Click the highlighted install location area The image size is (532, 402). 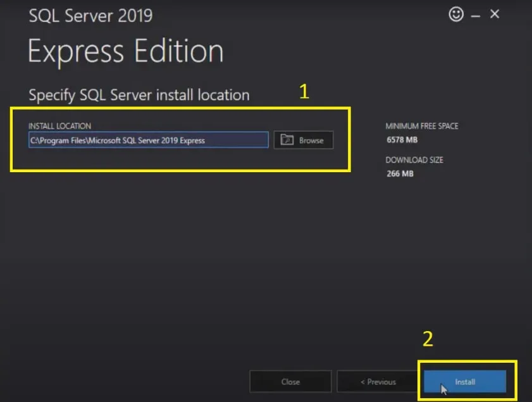180,140
